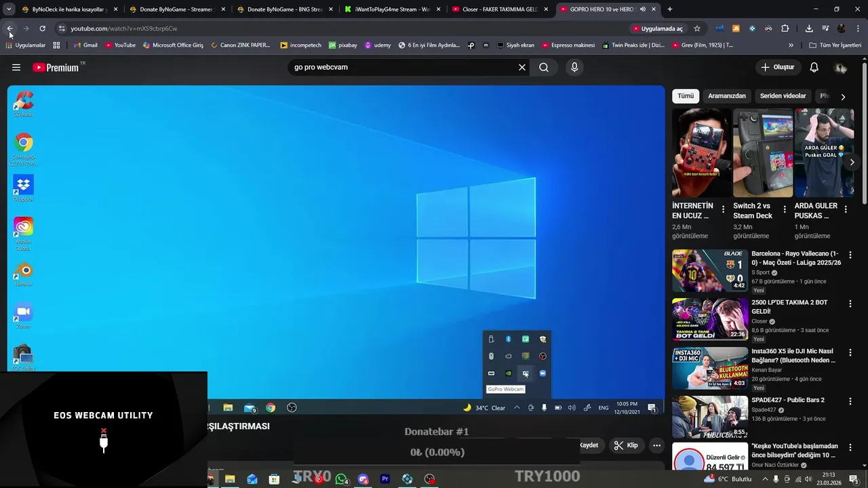Click the youtube.com address bar URL
Image resolution: width=868 pixels, height=488 pixels.
point(123,28)
